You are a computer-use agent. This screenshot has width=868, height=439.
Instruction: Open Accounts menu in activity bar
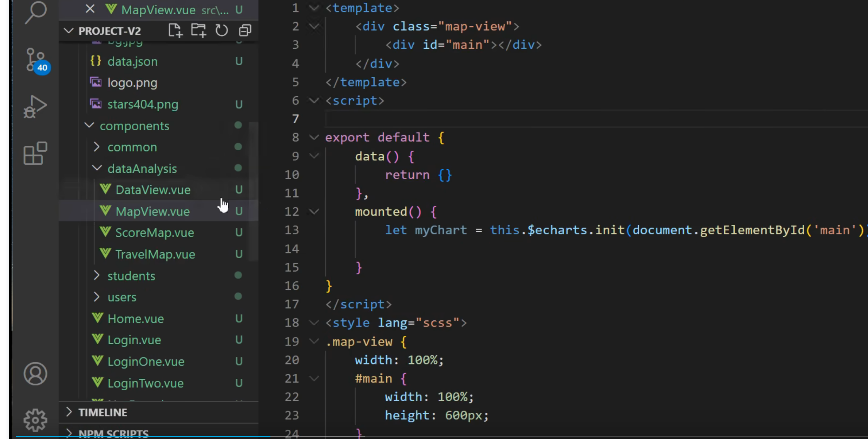tap(36, 374)
